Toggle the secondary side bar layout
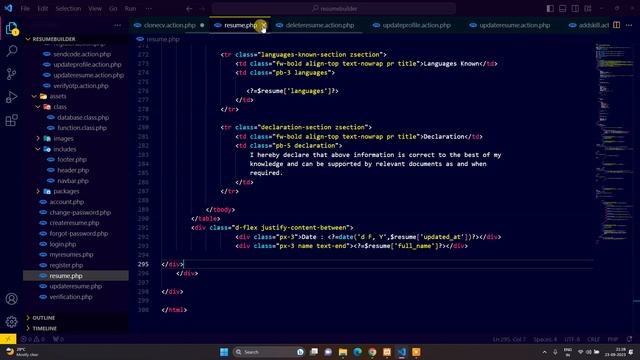Image resolution: width=640 pixels, height=360 pixels. pyautogui.click(x=575, y=9)
